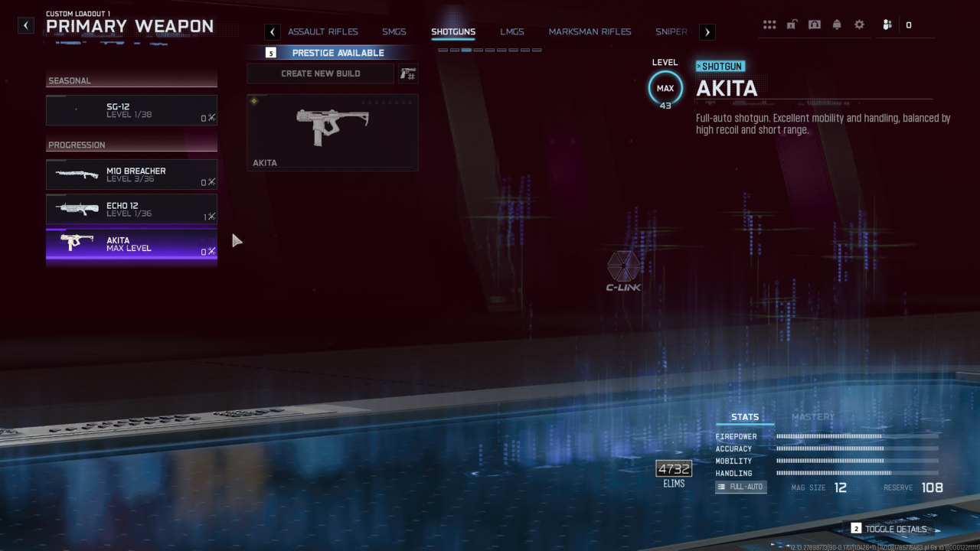This screenshot has height=551, width=980.
Task: Switch to the Marksman Rifles tab
Action: [x=590, y=32]
